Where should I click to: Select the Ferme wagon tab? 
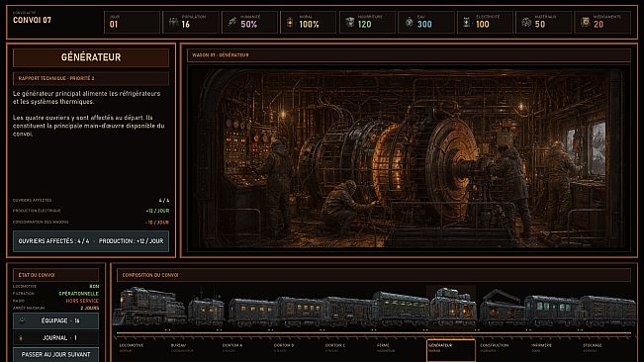click(x=400, y=348)
